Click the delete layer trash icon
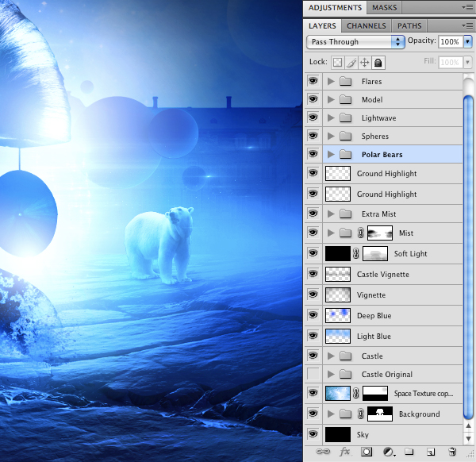Screen dimensions: 476x462 click(452, 452)
